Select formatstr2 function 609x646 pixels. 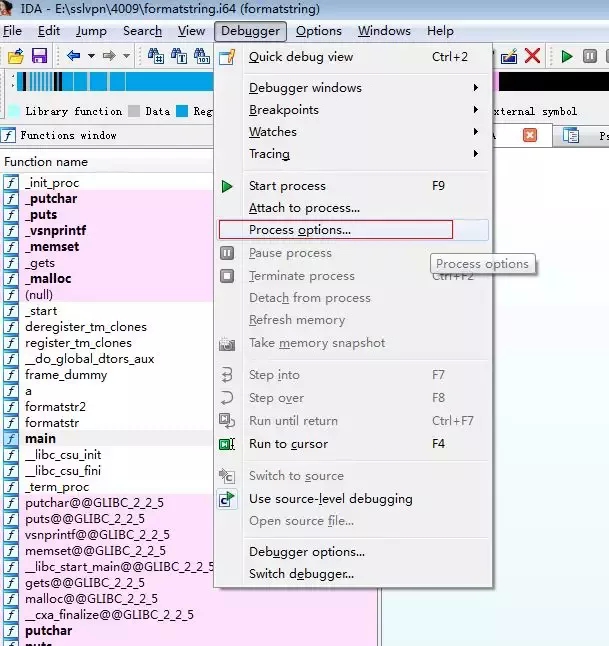pos(55,407)
